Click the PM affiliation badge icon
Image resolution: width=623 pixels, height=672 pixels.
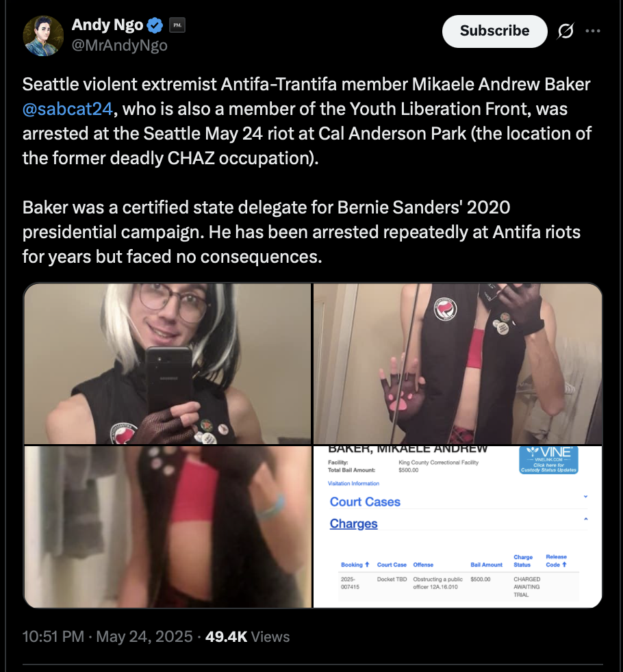pyautogui.click(x=177, y=25)
